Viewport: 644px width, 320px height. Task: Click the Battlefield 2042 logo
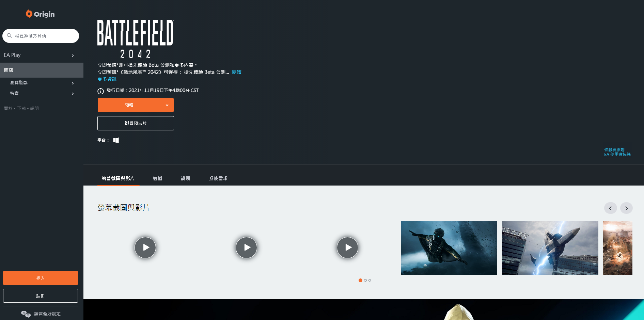pyautogui.click(x=136, y=39)
